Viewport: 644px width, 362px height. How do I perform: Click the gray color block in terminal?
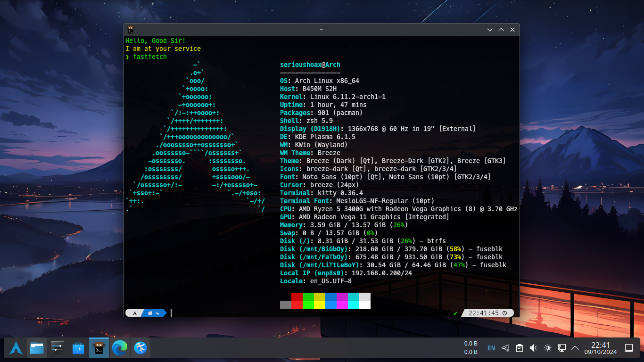click(286, 304)
